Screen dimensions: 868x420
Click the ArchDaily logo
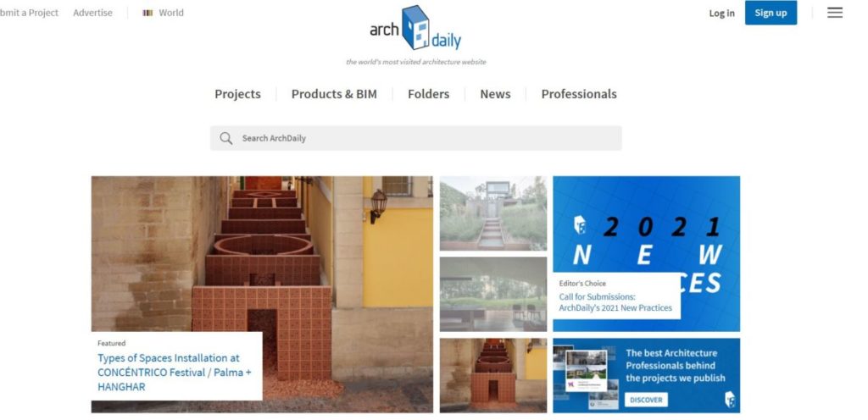coord(415,28)
